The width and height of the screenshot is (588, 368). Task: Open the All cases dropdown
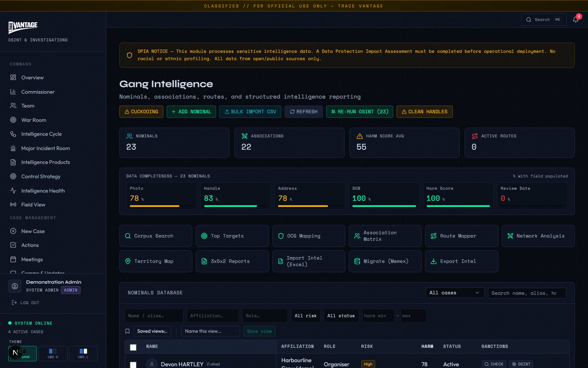455,293
